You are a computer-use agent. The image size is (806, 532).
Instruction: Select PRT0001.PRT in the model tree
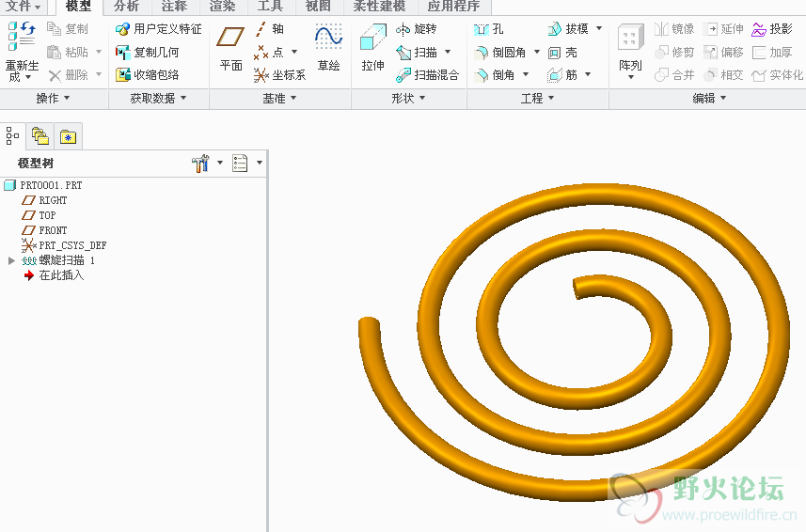[51, 185]
